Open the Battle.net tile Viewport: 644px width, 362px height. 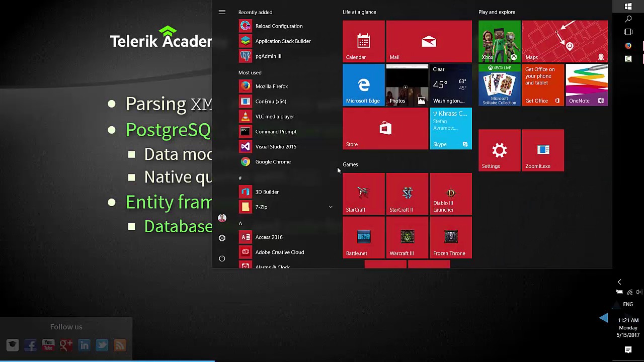364,238
